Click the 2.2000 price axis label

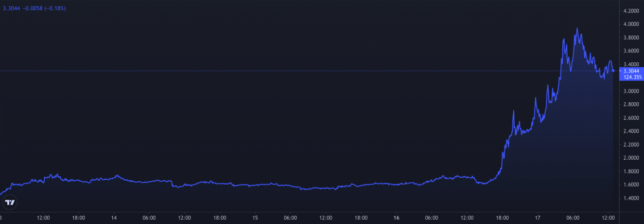pyautogui.click(x=631, y=145)
